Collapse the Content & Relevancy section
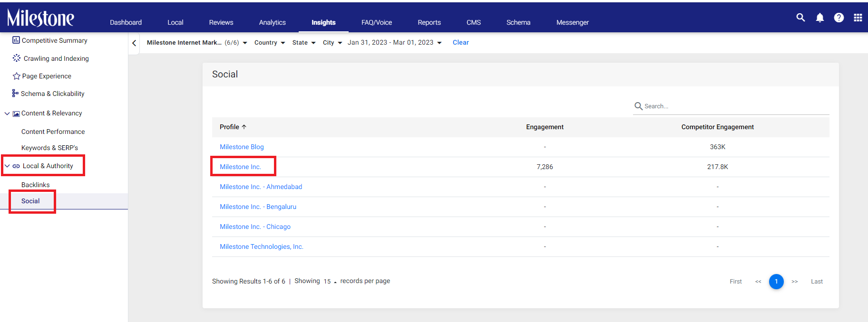868x322 pixels. coord(7,114)
